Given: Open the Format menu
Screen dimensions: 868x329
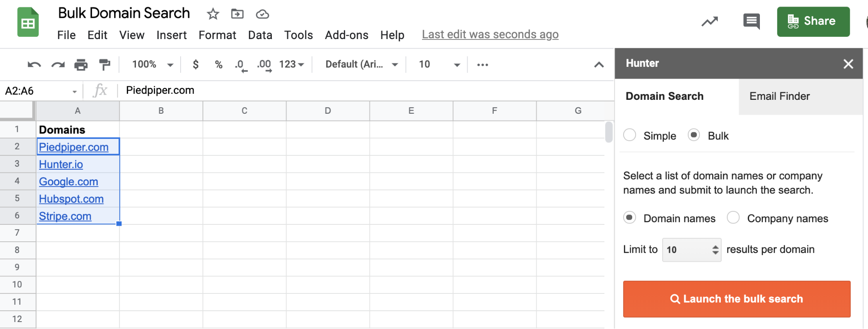Looking at the screenshot, I should (x=218, y=35).
